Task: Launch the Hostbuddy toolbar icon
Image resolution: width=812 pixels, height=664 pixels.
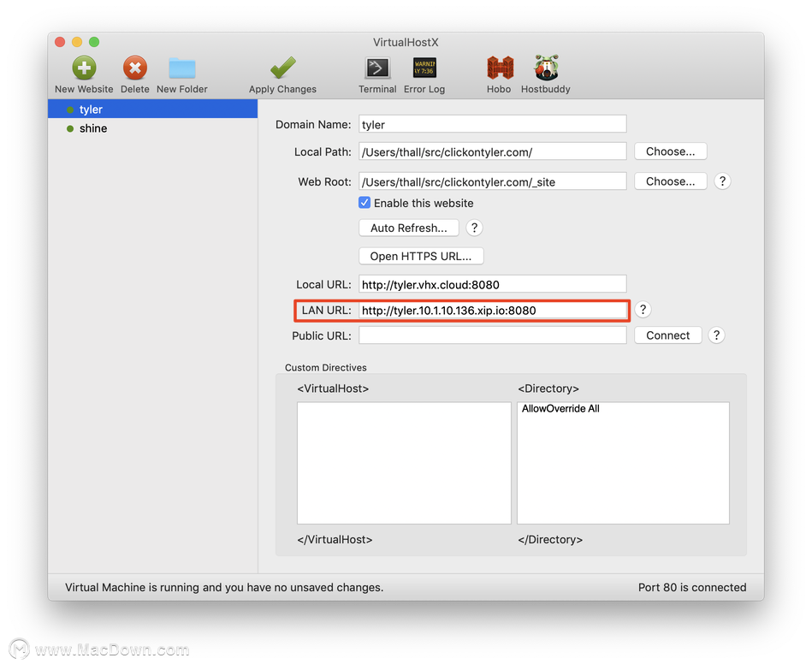Action: pyautogui.click(x=546, y=68)
